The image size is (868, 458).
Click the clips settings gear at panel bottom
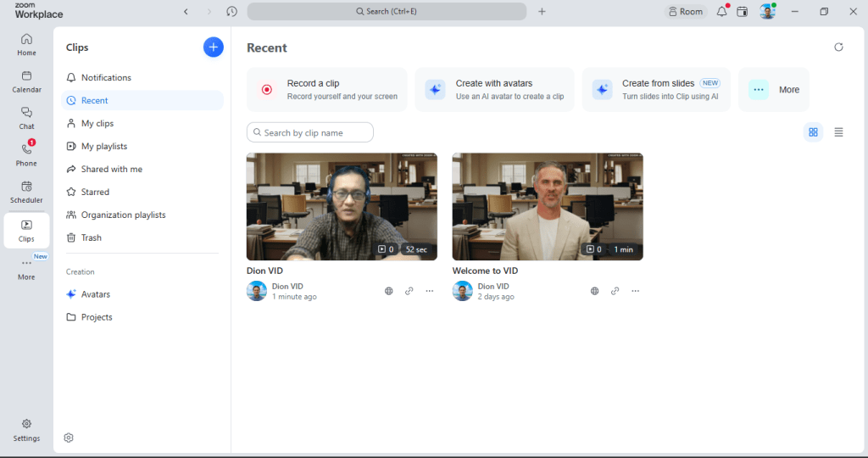tap(69, 438)
